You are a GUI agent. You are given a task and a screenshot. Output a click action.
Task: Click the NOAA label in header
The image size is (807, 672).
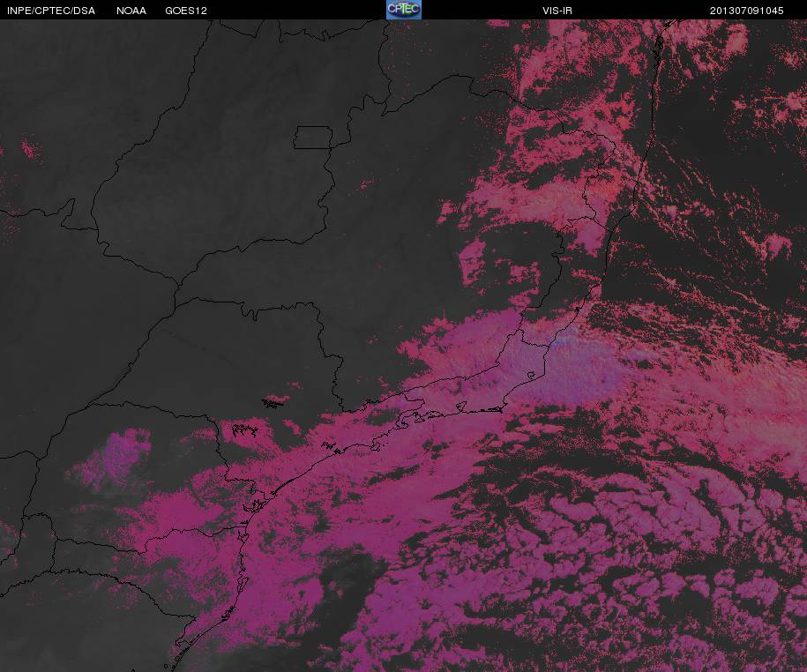[x=131, y=11]
